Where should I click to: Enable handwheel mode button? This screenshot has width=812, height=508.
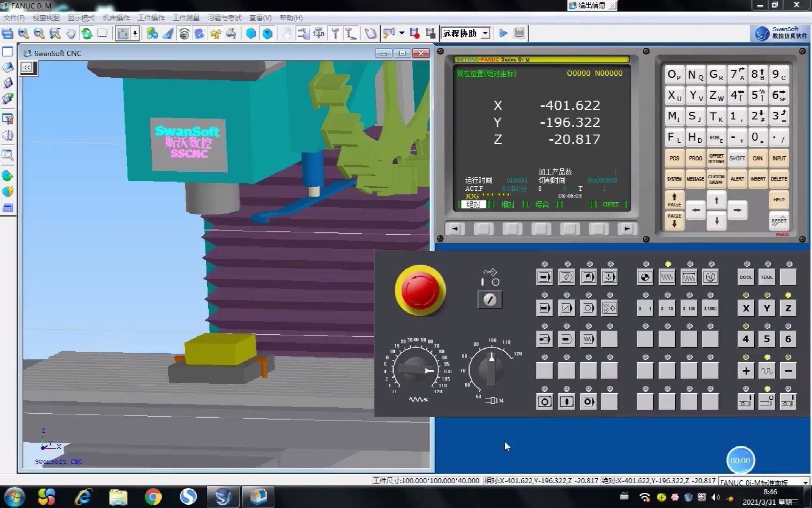(710, 277)
